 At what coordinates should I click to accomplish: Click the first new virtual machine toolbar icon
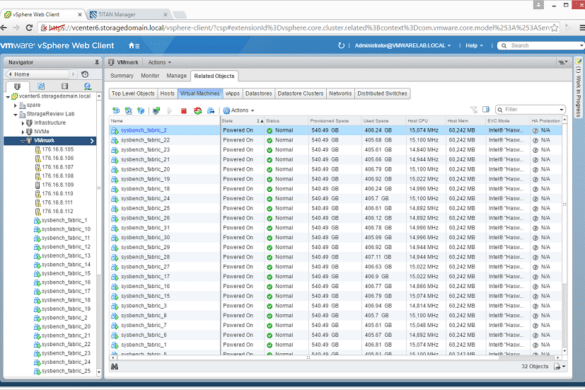pyautogui.click(x=116, y=110)
